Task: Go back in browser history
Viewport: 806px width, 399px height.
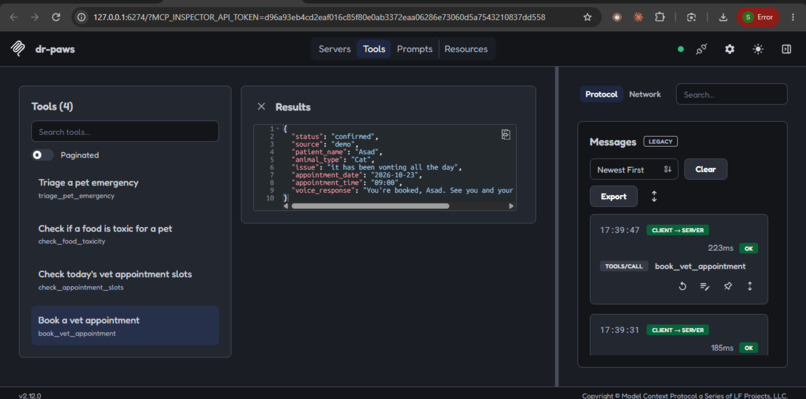Action: 14,17
